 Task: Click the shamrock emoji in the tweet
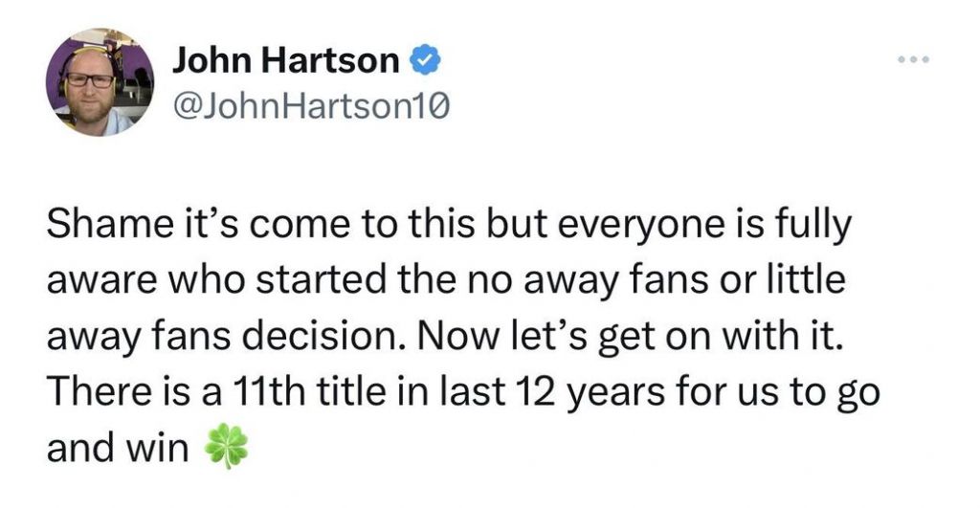[x=228, y=448]
